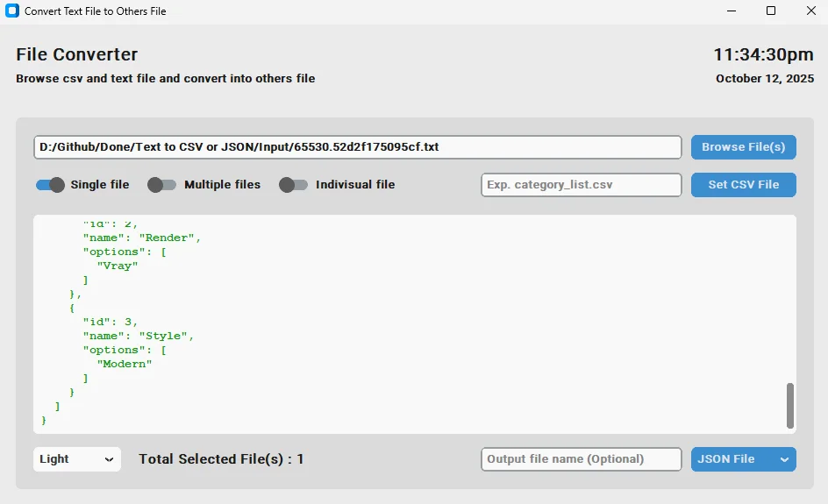
Task: Click the app icon in title bar
Action: point(12,11)
